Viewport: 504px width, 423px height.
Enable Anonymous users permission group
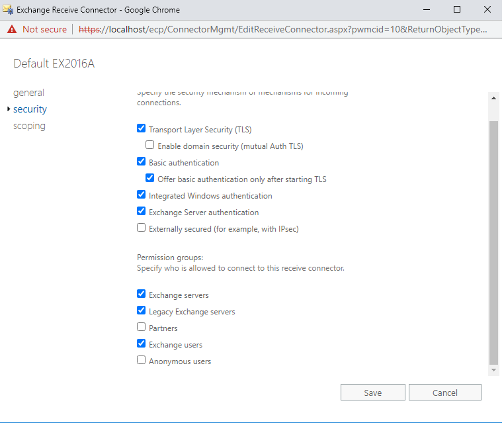point(141,360)
